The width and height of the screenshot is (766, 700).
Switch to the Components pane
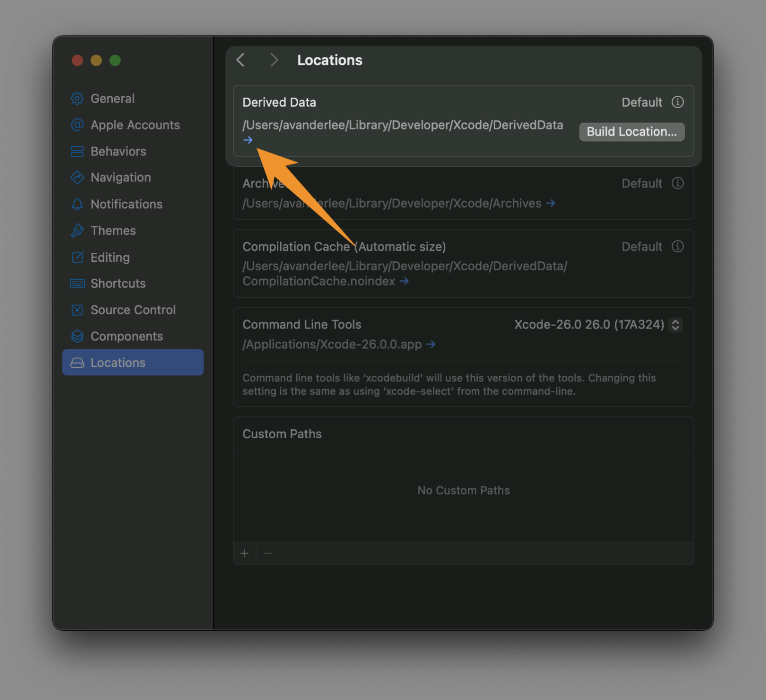[x=127, y=336]
